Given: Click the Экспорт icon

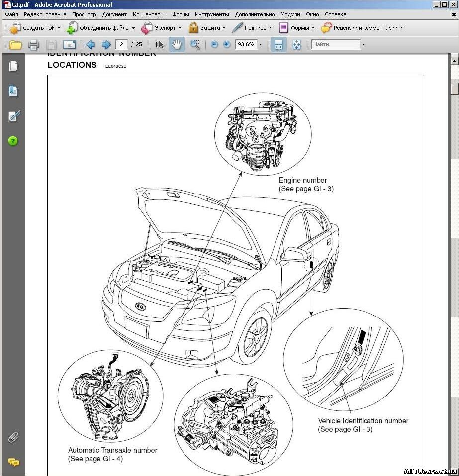Looking at the screenshot, I should click(x=147, y=28).
